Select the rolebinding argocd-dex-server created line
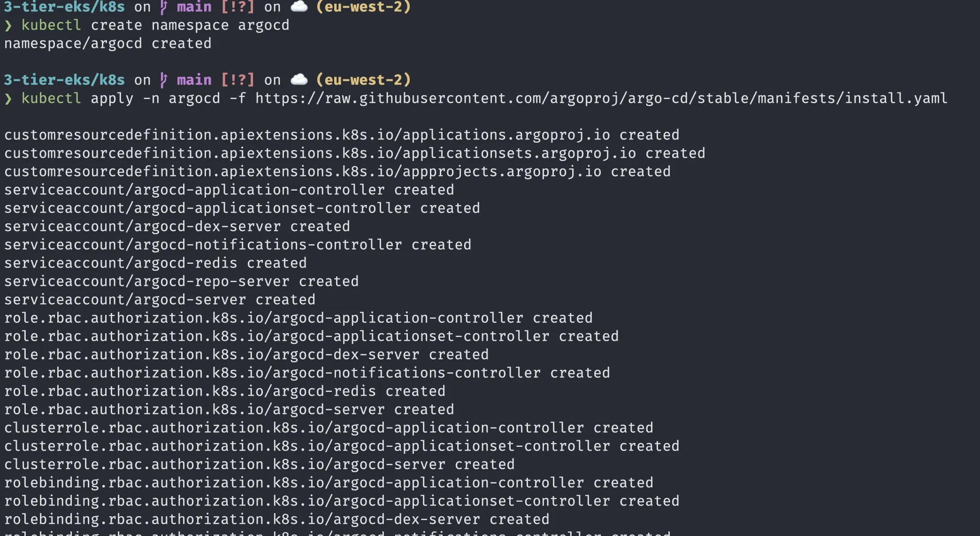 pyautogui.click(x=277, y=520)
